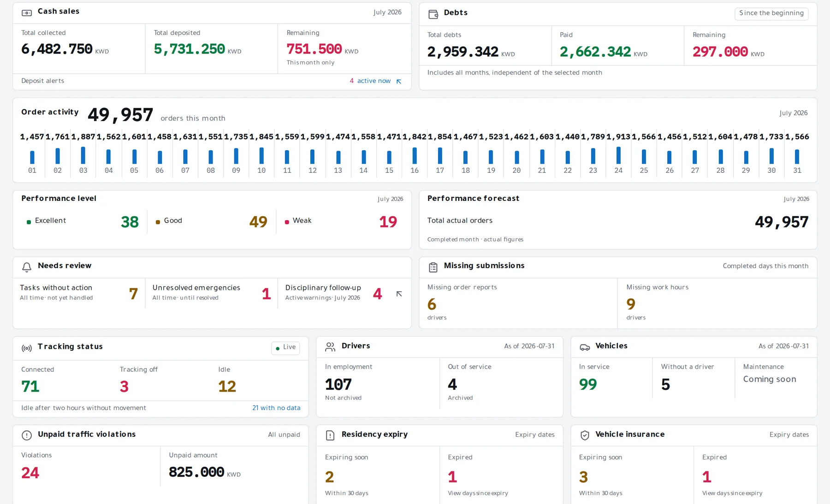
Task: Click debts Remaining 297.000 KWD
Action: (x=729, y=52)
